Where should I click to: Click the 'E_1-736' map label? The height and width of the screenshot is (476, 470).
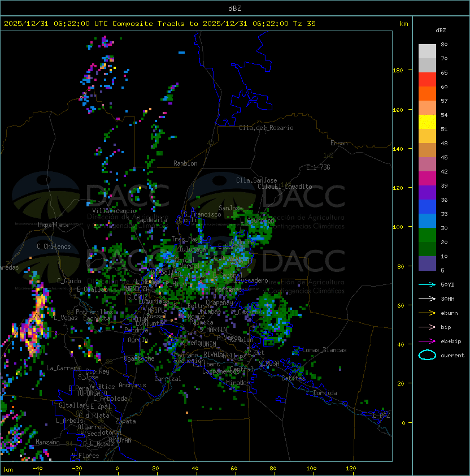pos(318,167)
